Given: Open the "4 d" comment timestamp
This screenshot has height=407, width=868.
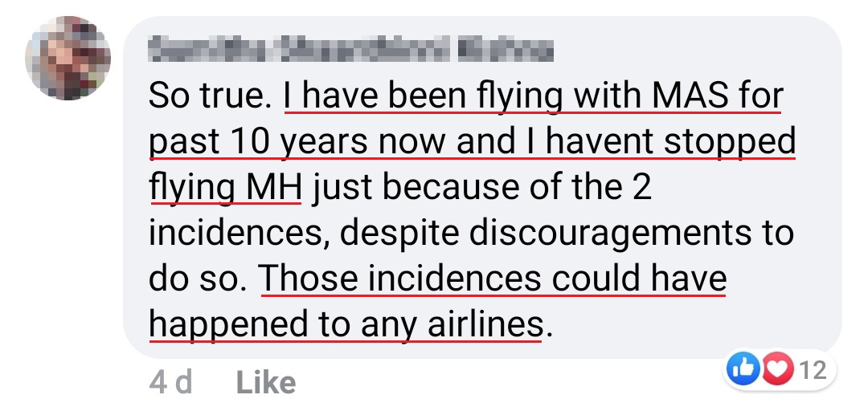Looking at the screenshot, I should pyautogui.click(x=170, y=382).
